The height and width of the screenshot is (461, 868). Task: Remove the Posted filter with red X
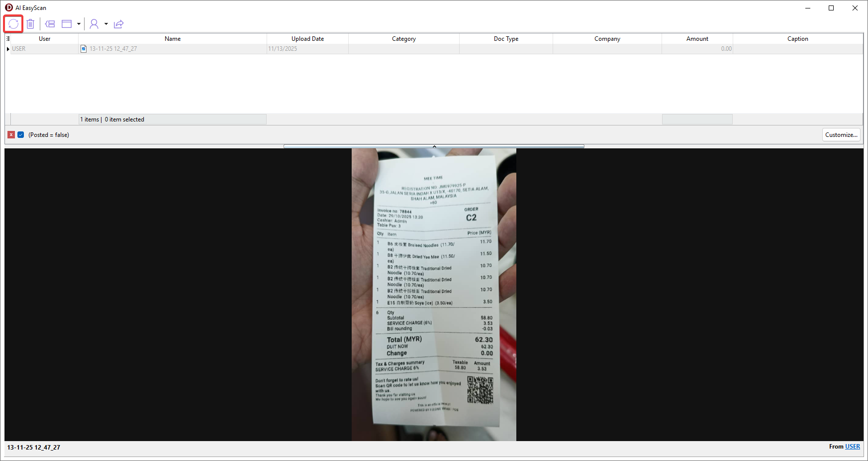click(11, 135)
